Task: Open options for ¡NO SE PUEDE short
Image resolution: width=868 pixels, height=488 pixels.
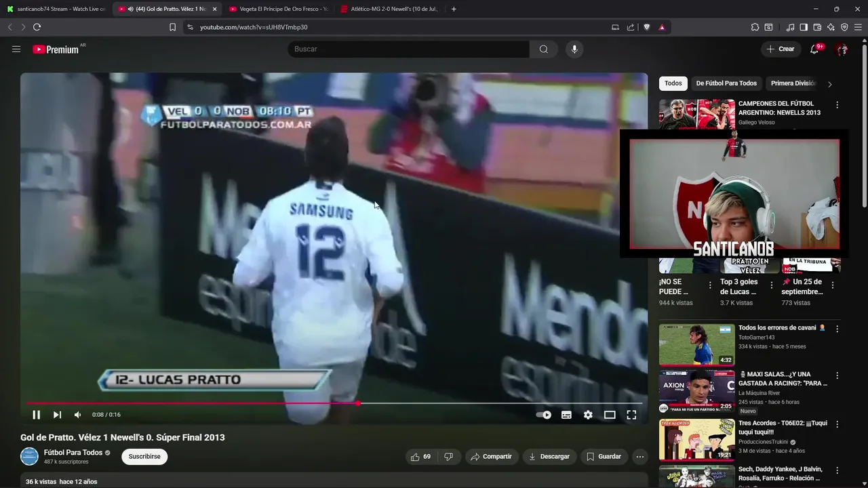Action: pos(710,285)
